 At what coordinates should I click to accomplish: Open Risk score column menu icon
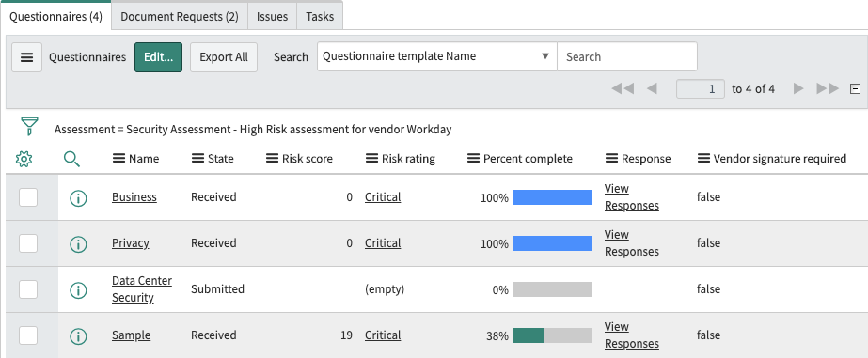(x=272, y=159)
